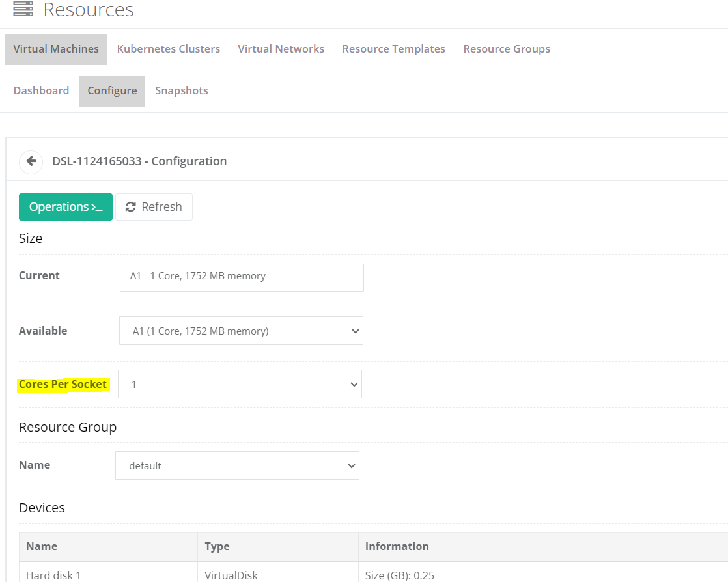Select the Virtual Networks tab
Viewport: 728px width, 582px height.
pyautogui.click(x=281, y=49)
